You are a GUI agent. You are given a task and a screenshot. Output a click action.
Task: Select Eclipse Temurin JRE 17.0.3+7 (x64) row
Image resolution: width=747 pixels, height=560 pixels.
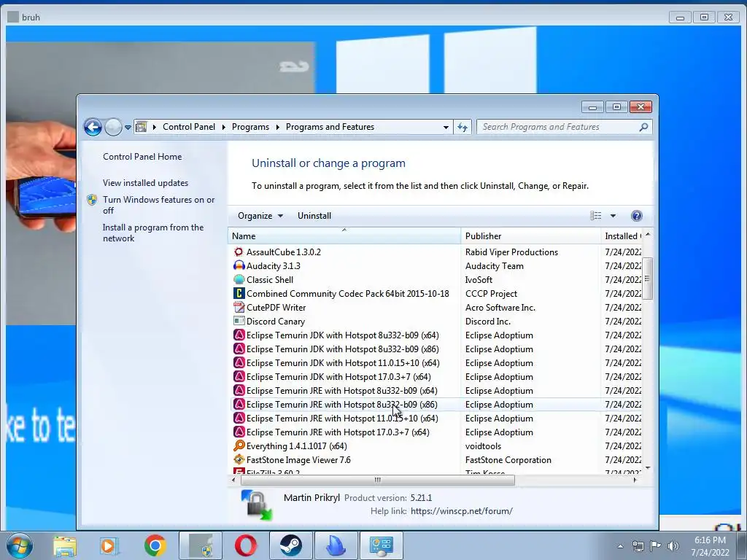coord(436,432)
